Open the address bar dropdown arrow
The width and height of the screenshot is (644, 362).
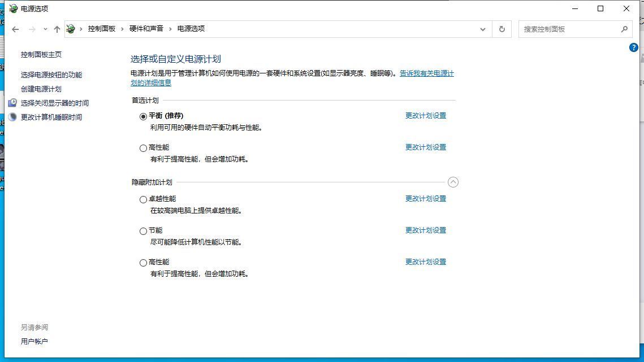click(x=482, y=29)
